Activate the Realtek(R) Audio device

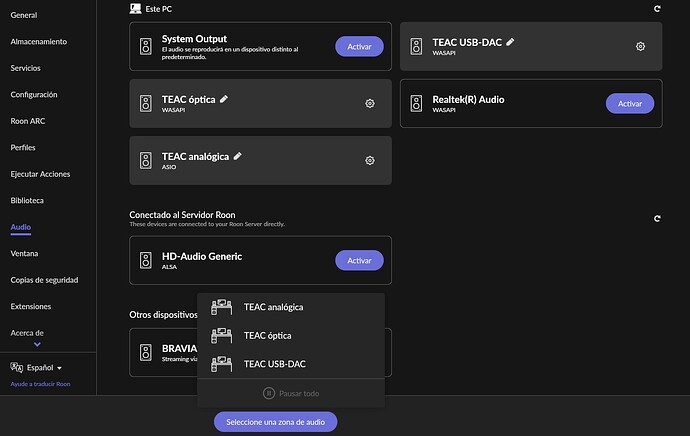coord(630,103)
